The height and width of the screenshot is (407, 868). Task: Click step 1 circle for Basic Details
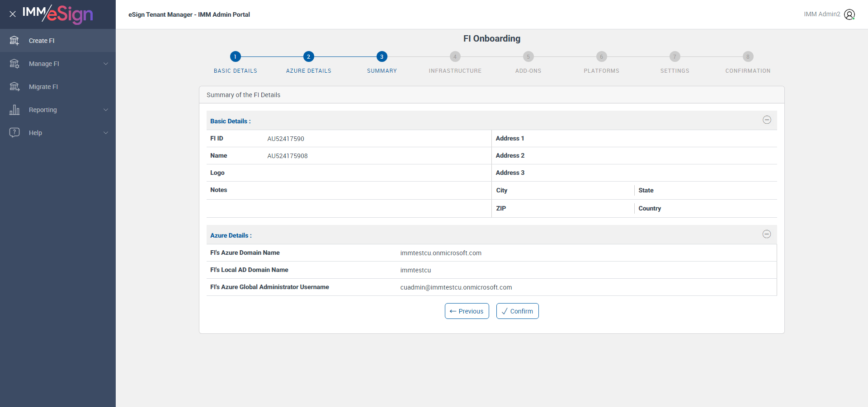[x=235, y=56]
